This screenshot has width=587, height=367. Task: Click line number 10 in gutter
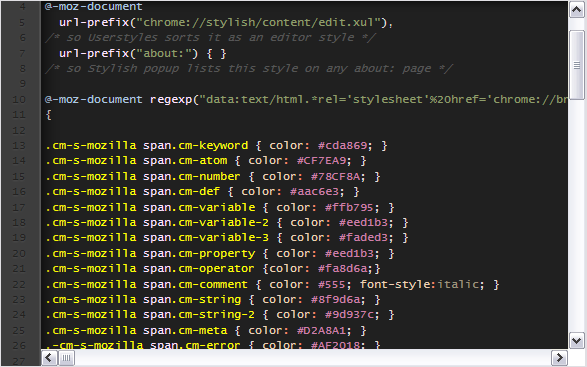point(19,99)
